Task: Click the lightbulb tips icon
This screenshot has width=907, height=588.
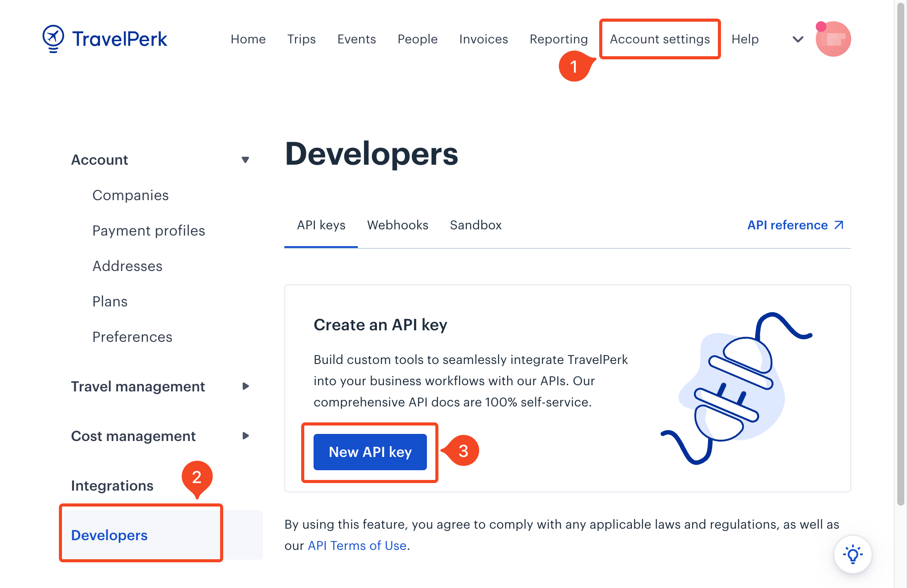Action: 853,554
